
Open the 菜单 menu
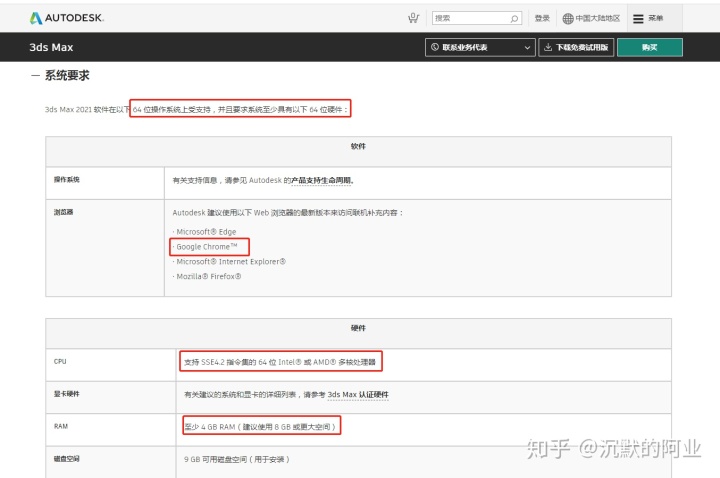655,18
